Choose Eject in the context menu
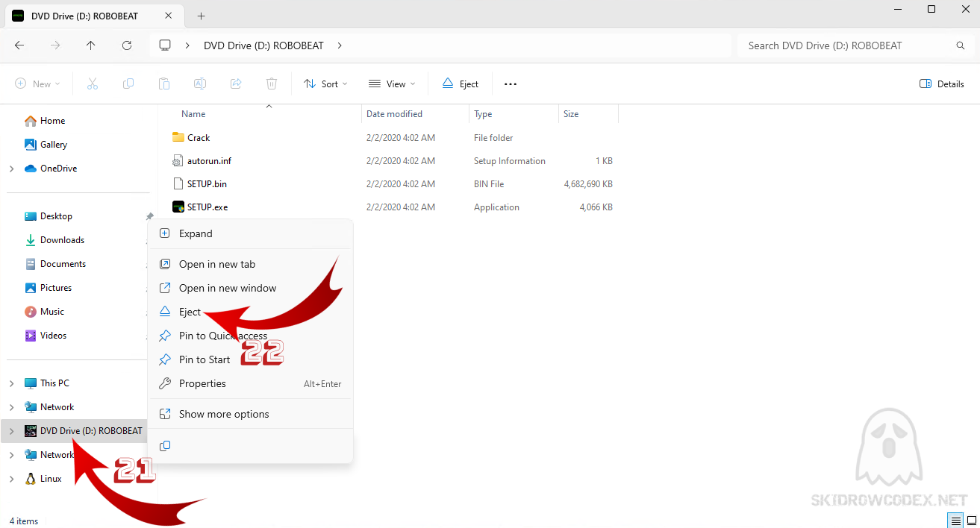The width and height of the screenshot is (980, 528). click(250, 312)
